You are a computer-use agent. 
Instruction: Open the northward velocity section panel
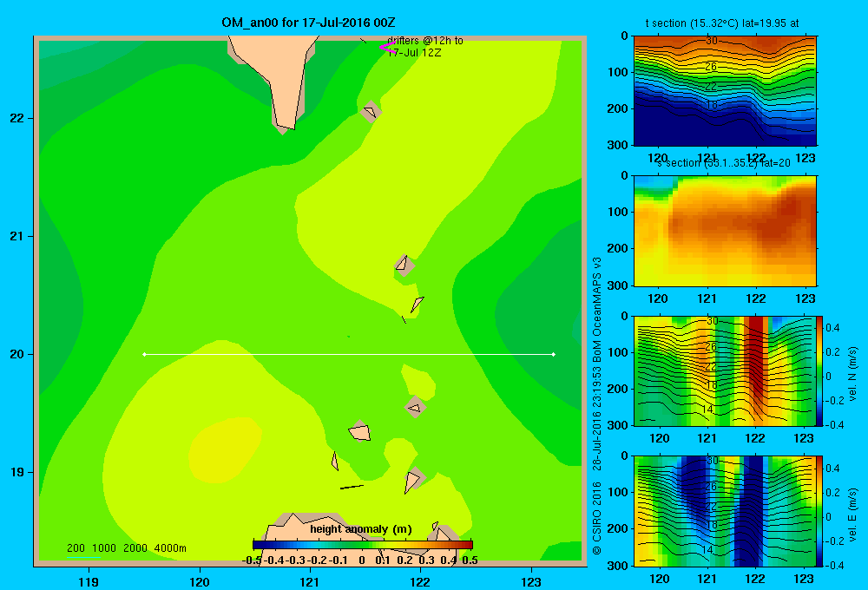click(725, 370)
